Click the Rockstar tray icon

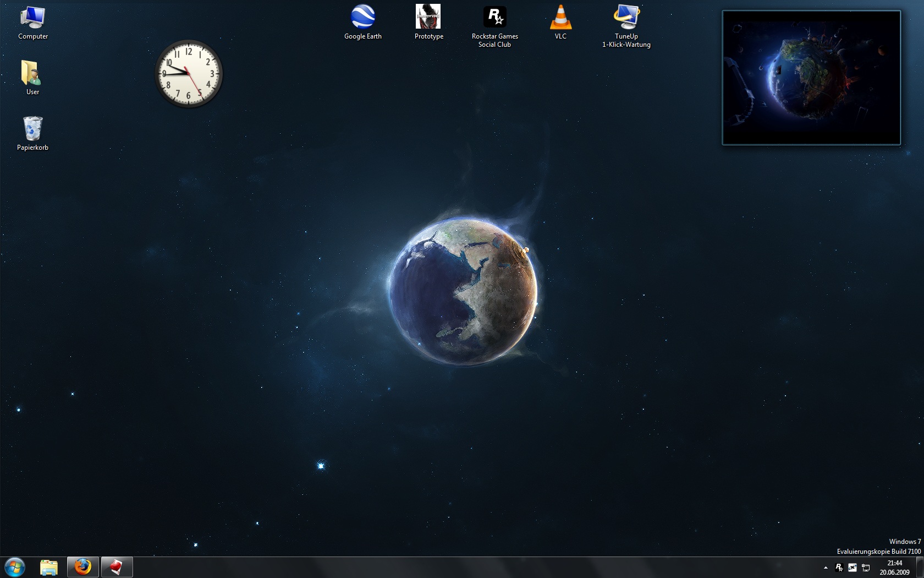(x=839, y=568)
